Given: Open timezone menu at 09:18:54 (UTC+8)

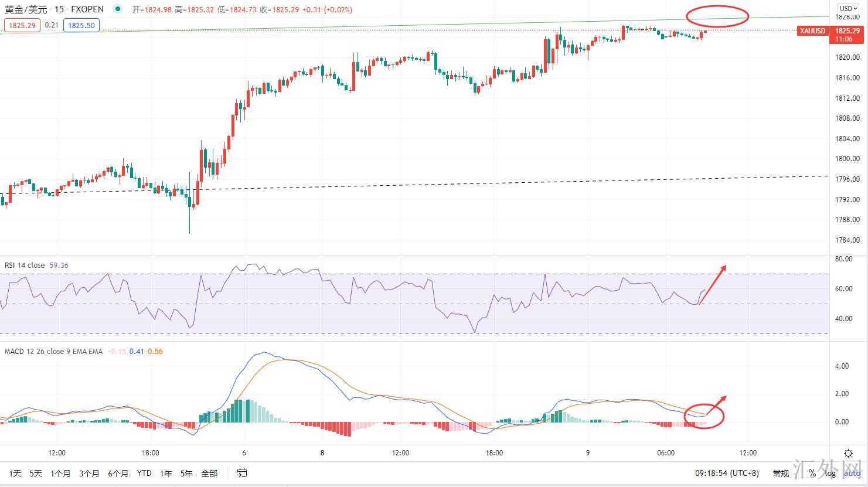Looking at the screenshot, I should pos(727,473).
